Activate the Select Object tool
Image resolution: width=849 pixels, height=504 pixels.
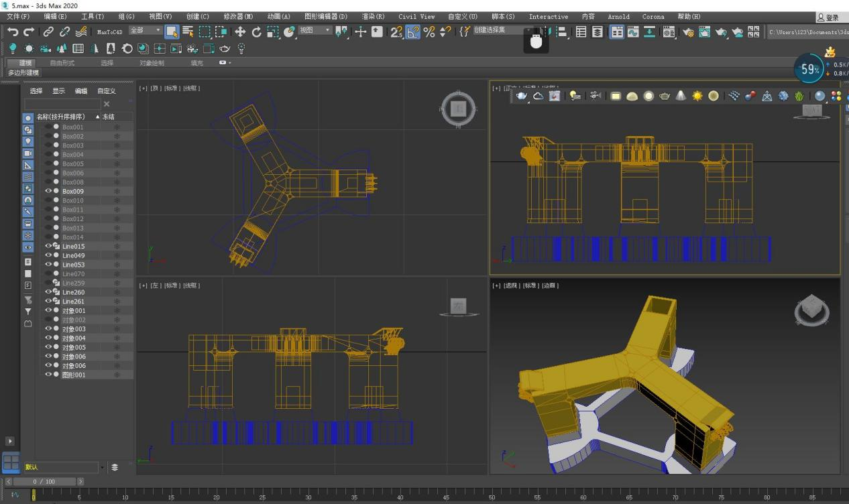(x=172, y=31)
